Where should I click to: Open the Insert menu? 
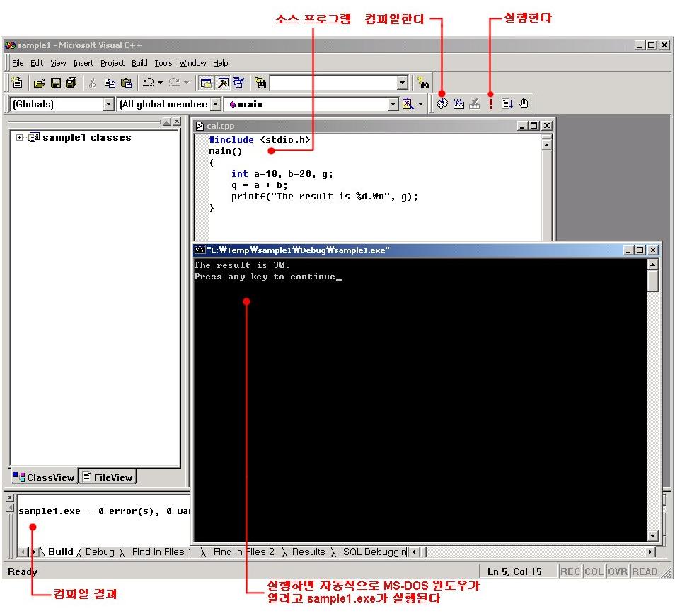[x=83, y=63]
